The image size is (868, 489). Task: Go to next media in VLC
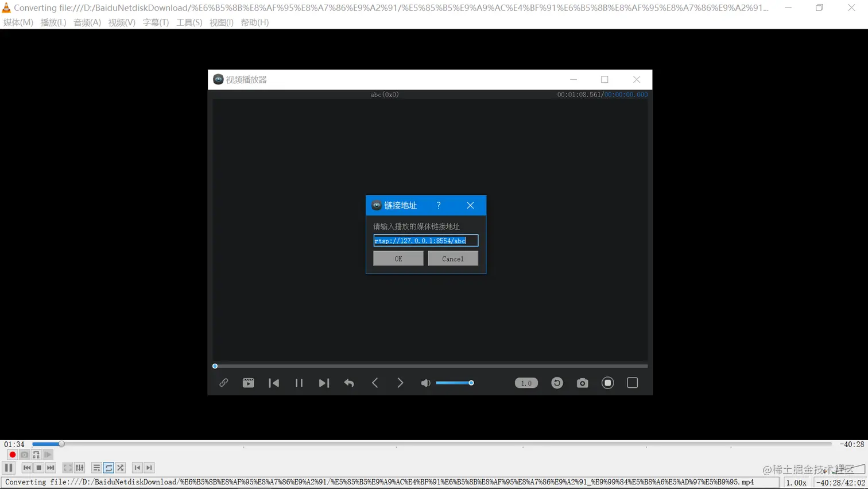click(51, 468)
